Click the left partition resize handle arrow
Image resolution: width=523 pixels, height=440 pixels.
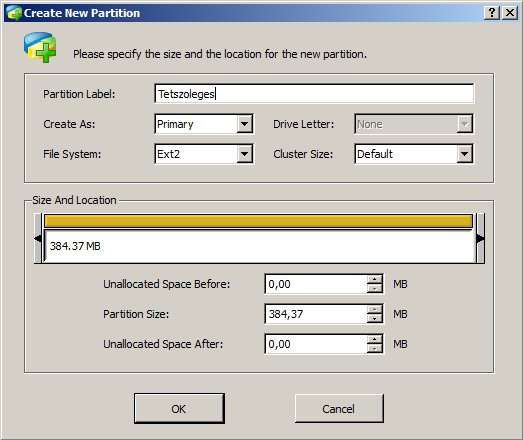(38, 238)
